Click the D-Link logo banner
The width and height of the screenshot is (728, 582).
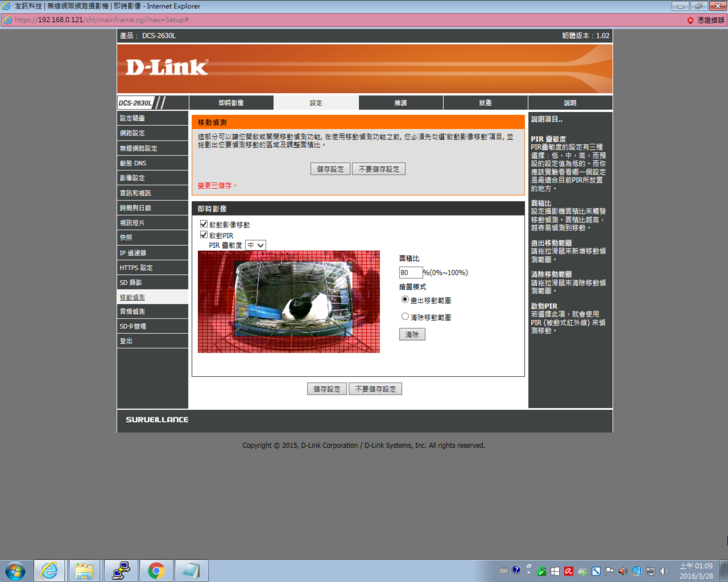pyautogui.click(x=364, y=69)
